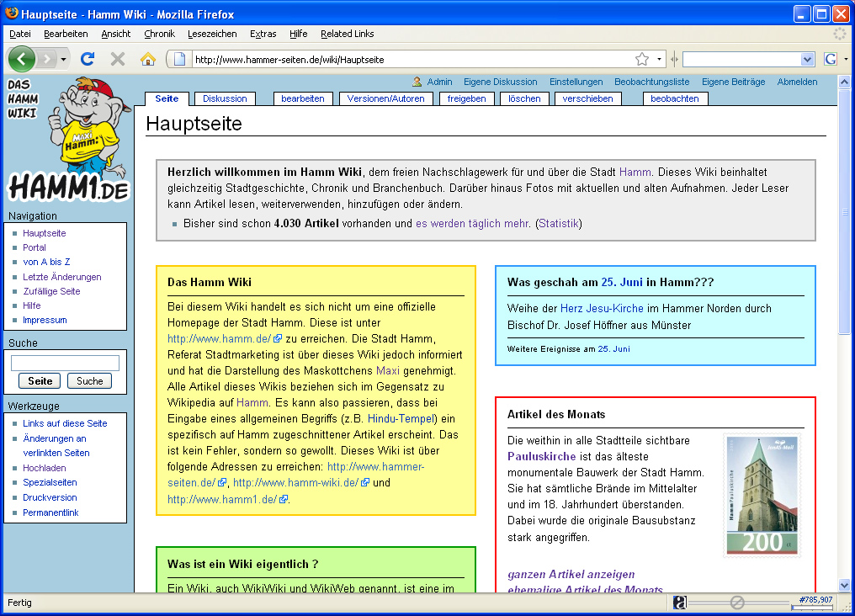This screenshot has width=855, height=616.
Task: Click the Admin user icon
Action: [x=417, y=82]
